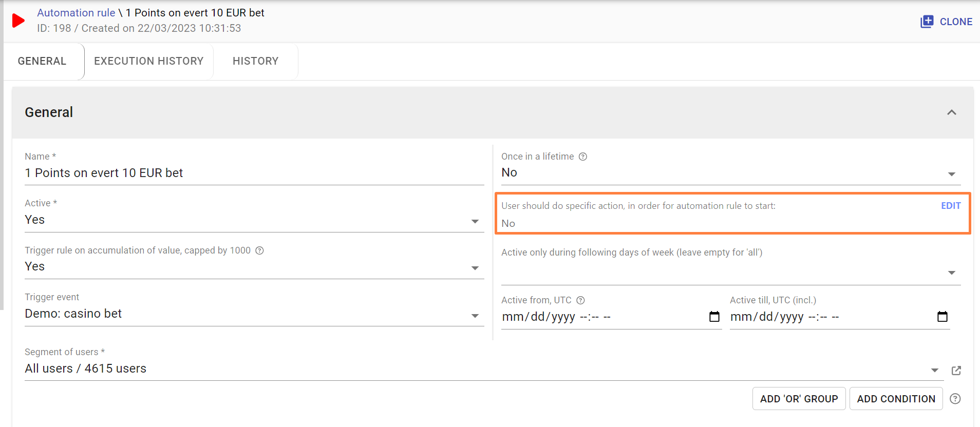Click help icon beside Active from, UTC

tap(581, 300)
